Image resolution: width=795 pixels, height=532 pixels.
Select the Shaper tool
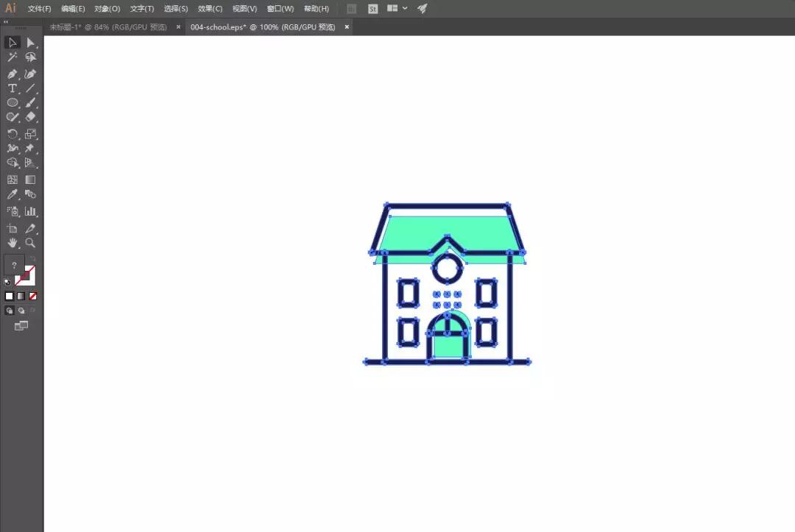(x=13, y=117)
